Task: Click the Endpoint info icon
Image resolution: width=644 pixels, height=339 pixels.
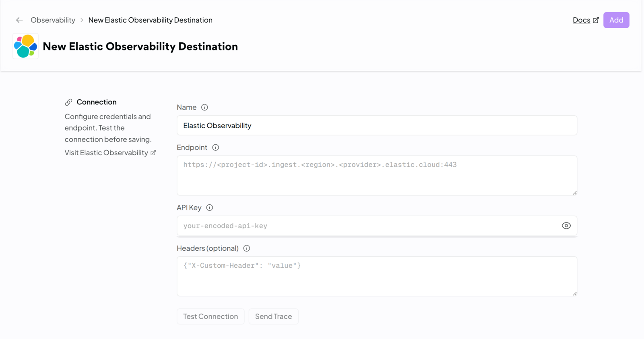Action: point(216,148)
